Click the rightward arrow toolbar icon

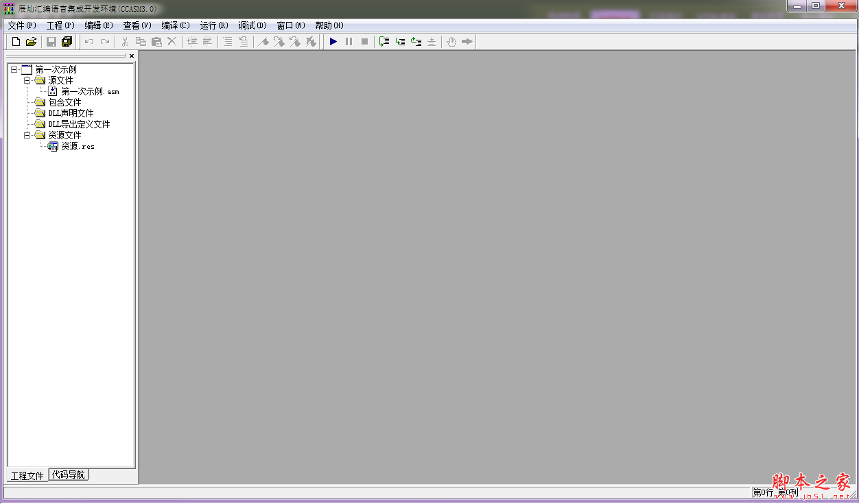pyautogui.click(x=467, y=42)
